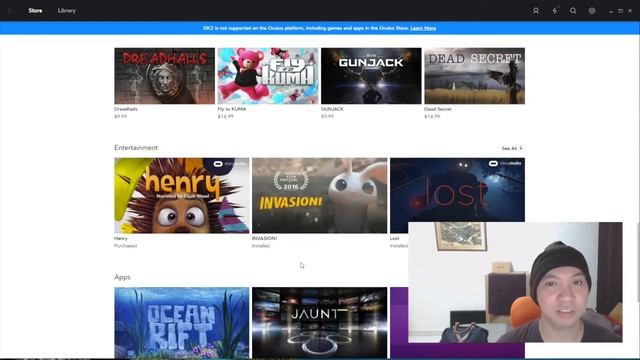The width and height of the screenshot is (640, 360).
Task: Click the back arrow in top bar
Action: pyautogui.click(x=9, y=11)
